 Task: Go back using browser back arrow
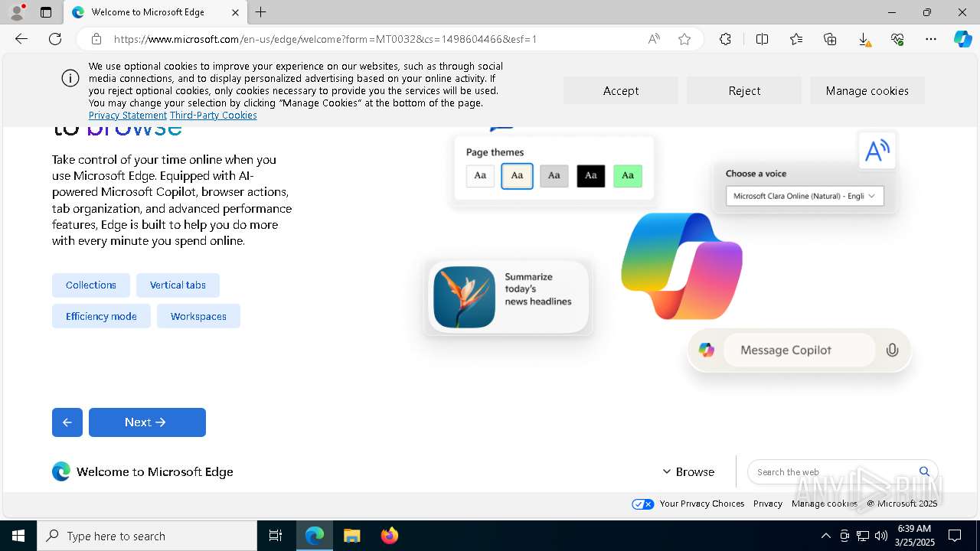point(21,39)
